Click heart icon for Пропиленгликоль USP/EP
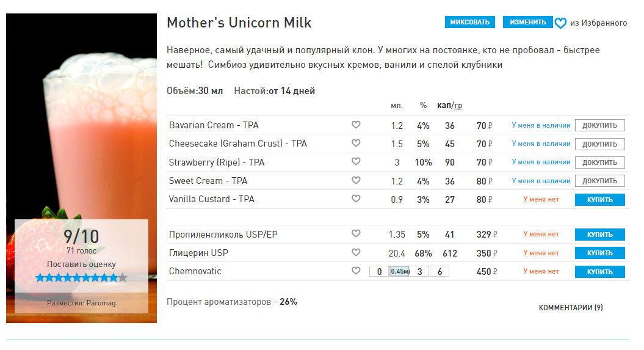Image resolution: width=644 pixels, height=350 pixels. click(x=356, y=234)
